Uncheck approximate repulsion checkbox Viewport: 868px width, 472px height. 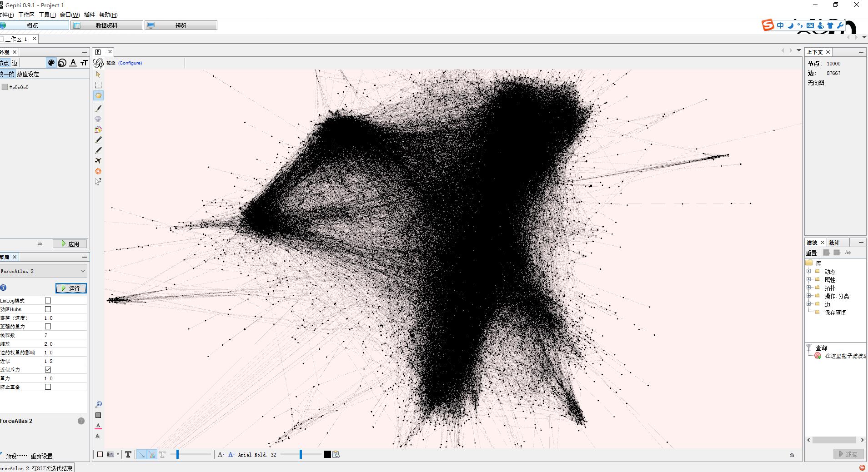coord(48,370)
